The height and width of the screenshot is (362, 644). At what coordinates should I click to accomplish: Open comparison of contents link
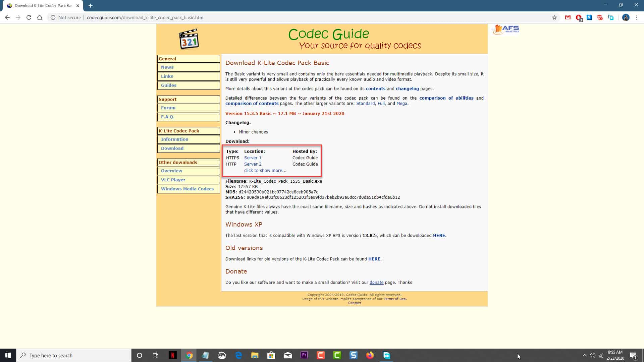252,103
